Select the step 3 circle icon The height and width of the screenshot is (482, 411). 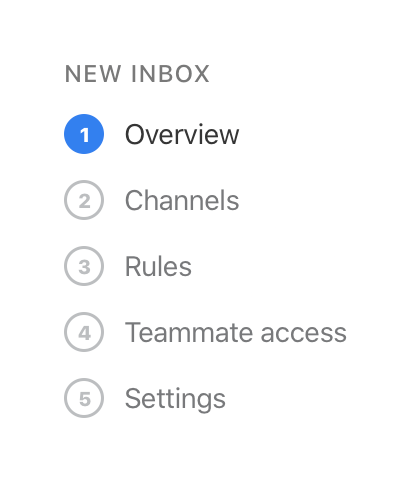point(84,266)
